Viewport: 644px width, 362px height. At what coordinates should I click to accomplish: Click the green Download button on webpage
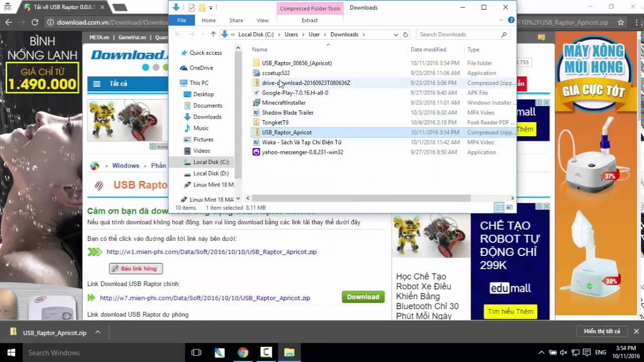(x=363, y=297)
